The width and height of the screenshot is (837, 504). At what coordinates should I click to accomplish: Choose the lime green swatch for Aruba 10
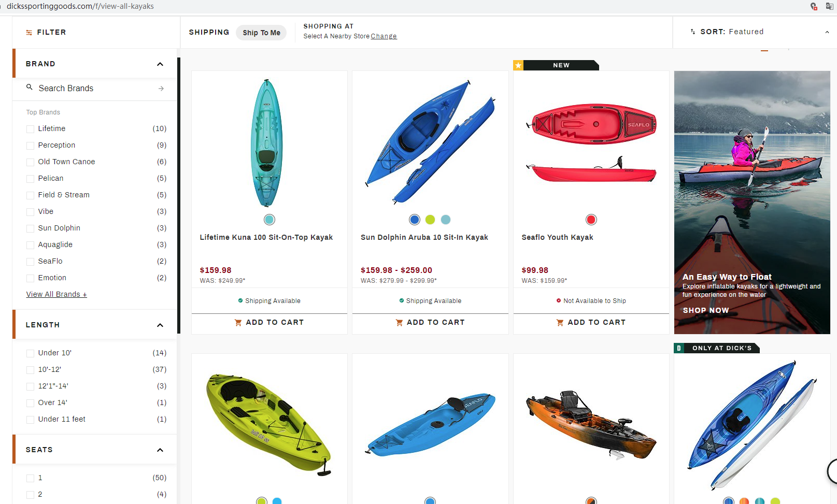point(430,220)
